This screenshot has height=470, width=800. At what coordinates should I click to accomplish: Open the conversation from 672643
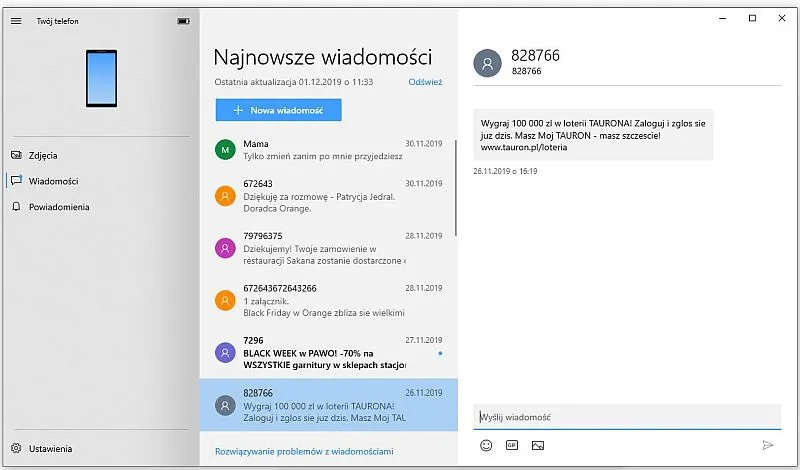tap(320, 196)
